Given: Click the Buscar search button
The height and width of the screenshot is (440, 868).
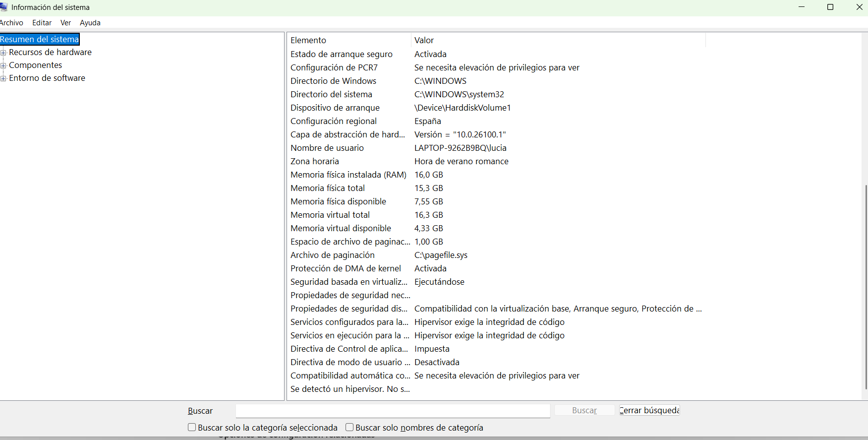Looking at the screenshot, I should coord(584,410).
